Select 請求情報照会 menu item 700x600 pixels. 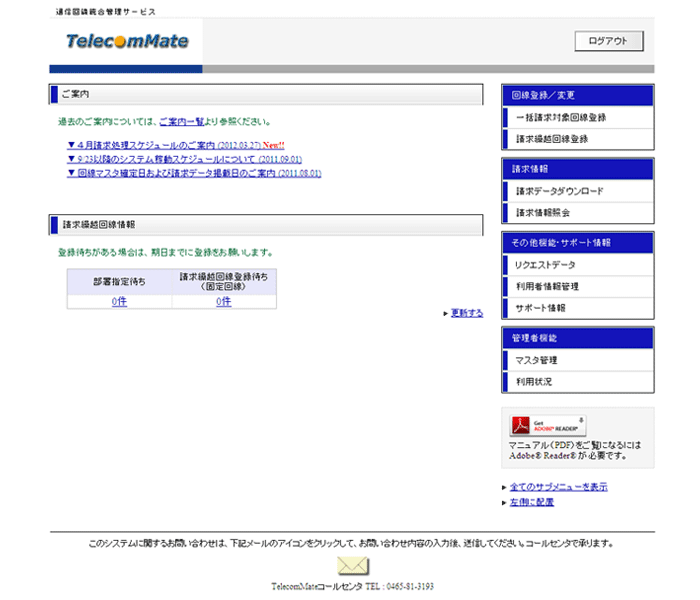point(578,212)
